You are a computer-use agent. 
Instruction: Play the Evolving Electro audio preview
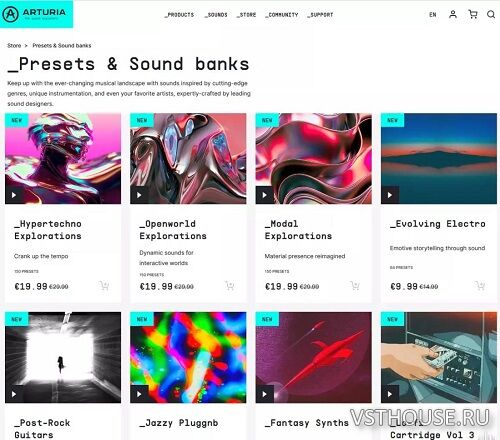390,195
